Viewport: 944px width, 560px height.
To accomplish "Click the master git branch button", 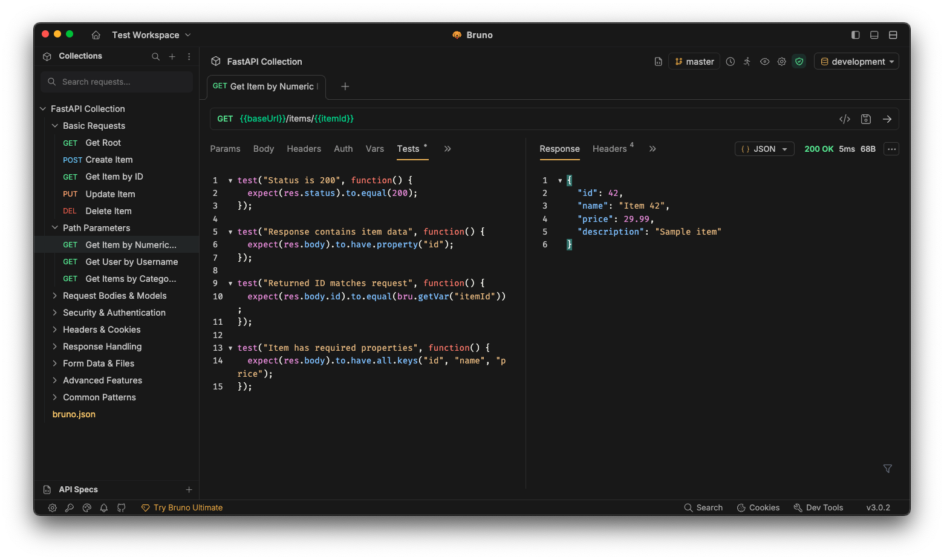I will (x=694, y=62).
